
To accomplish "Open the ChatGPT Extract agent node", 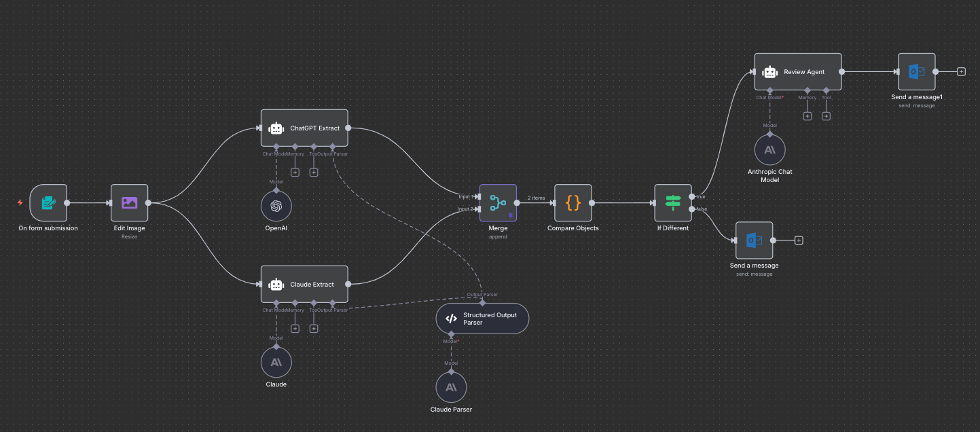I will [x=304, y=128].
